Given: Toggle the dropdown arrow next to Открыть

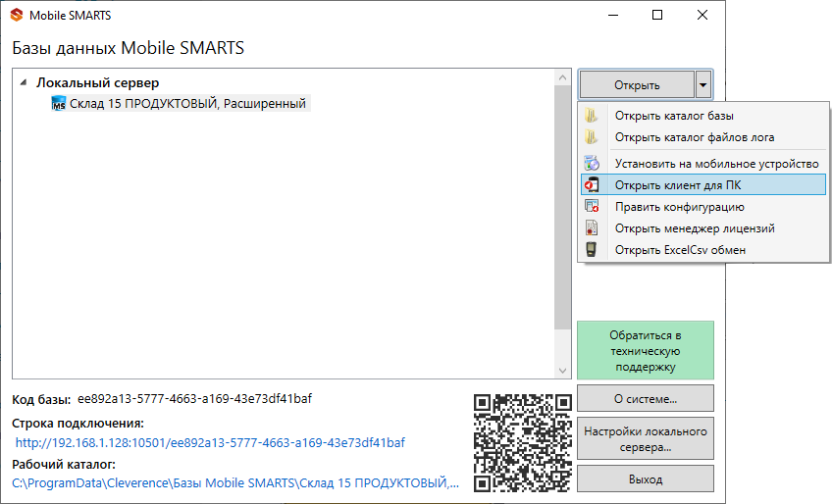Looking at the screenshot, I should (703, 85).
